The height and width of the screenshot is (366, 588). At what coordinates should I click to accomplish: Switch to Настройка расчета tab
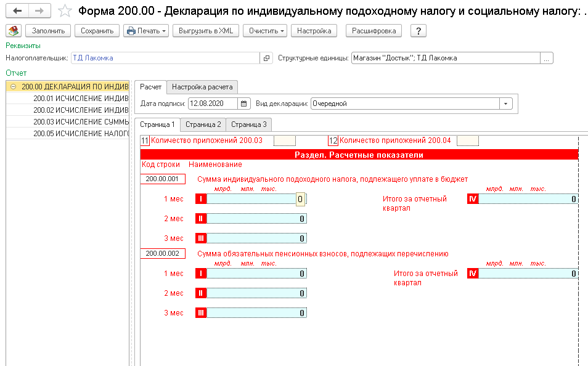click(202, 87)
